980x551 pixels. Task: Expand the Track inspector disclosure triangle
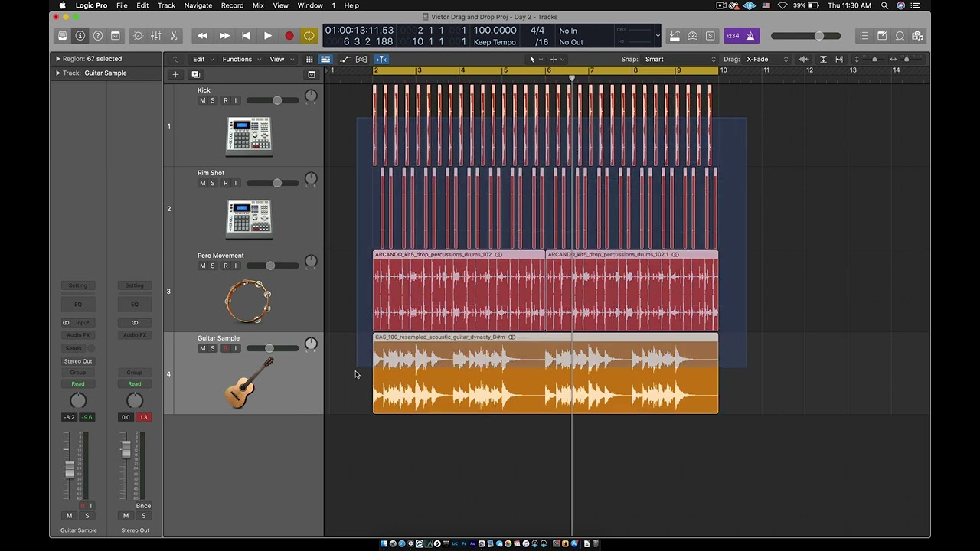pyautogui.click(x=57, y=73)
